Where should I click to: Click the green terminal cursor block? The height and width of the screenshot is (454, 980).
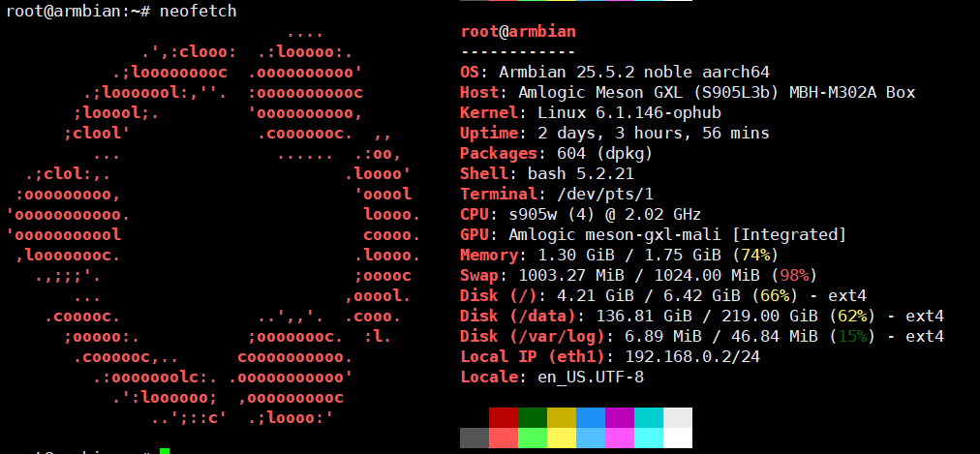165,450
